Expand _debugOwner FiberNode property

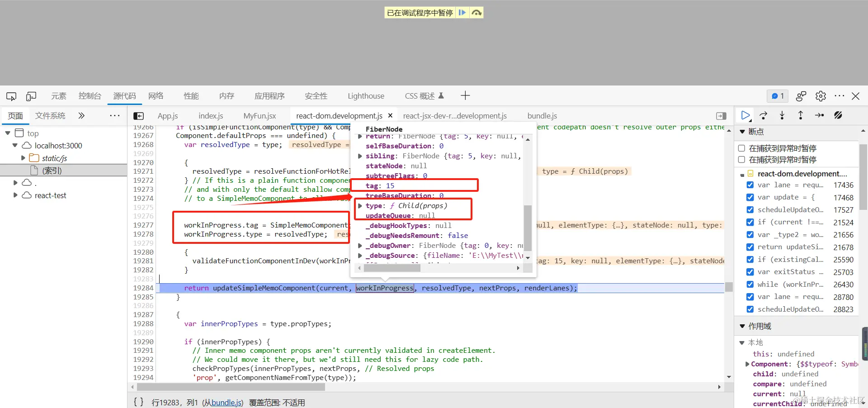(360, 245)
